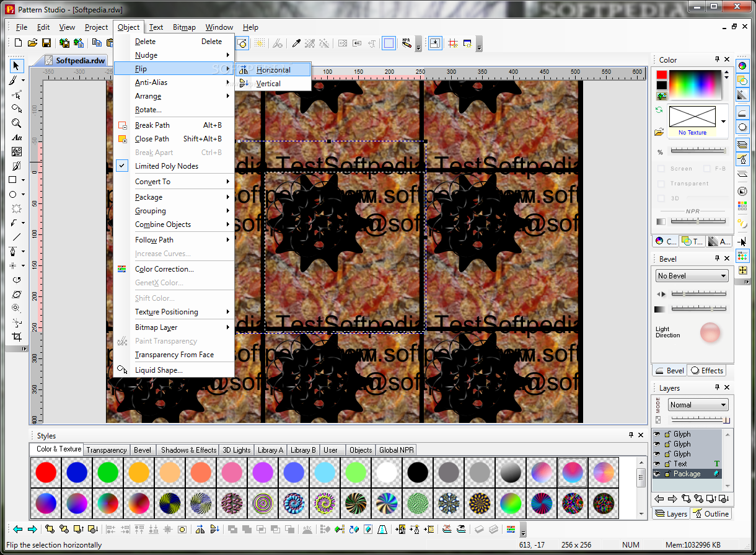The image size is (756, 555).
Task: Switch to the Outline tab
Action: coord(711,514)
